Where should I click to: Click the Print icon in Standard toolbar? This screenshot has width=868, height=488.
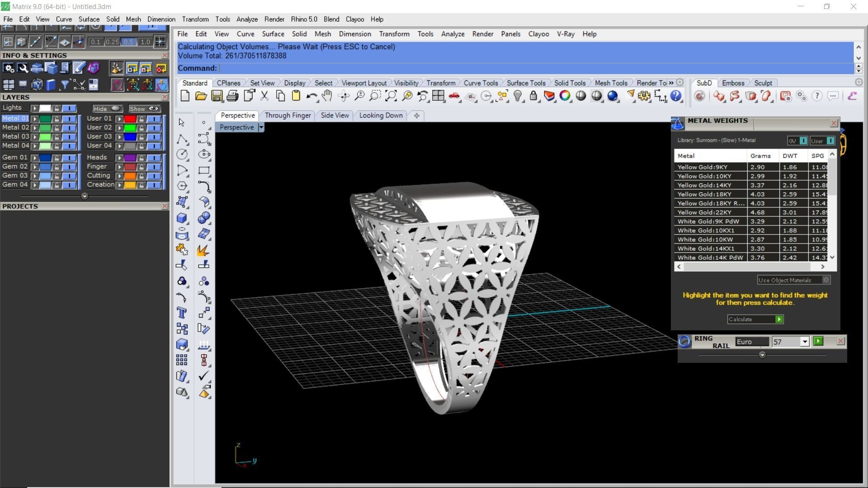coord(232,96)
